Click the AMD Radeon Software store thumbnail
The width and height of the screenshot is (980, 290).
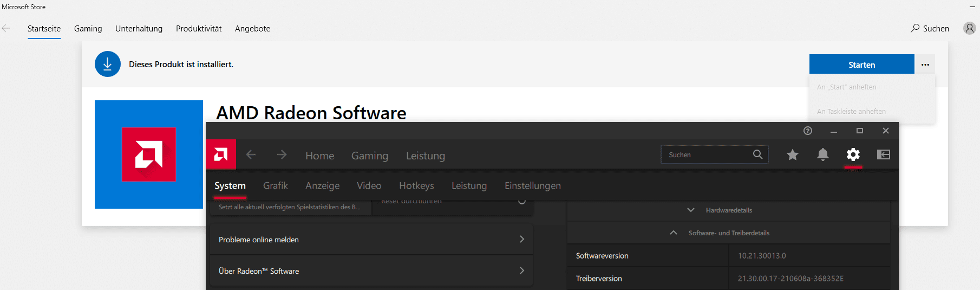coord(149,154)
